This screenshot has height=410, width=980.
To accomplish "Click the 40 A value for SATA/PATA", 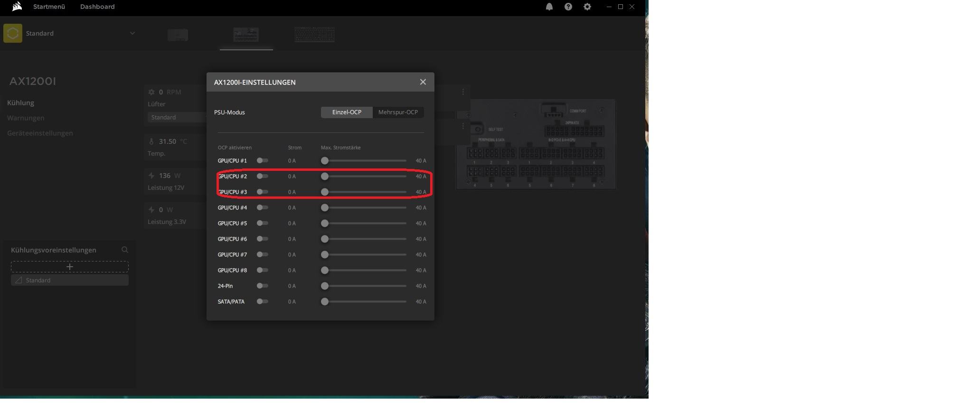I will coord(421,302).
